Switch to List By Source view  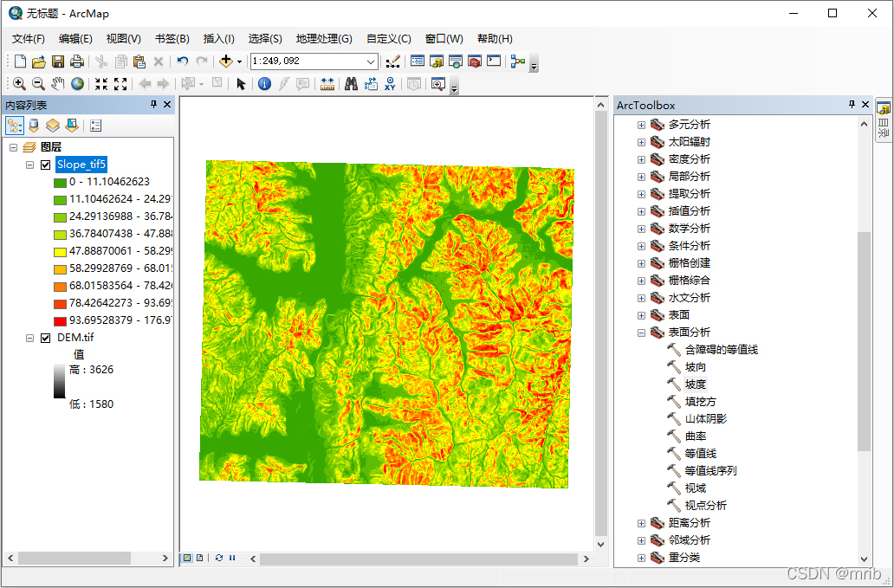(x=34, y=126)
